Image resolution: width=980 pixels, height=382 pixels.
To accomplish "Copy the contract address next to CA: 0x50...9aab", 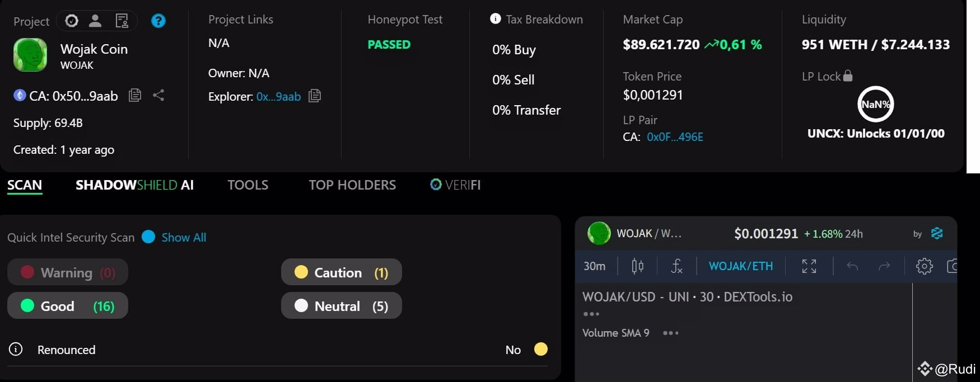I will point(135,95).
